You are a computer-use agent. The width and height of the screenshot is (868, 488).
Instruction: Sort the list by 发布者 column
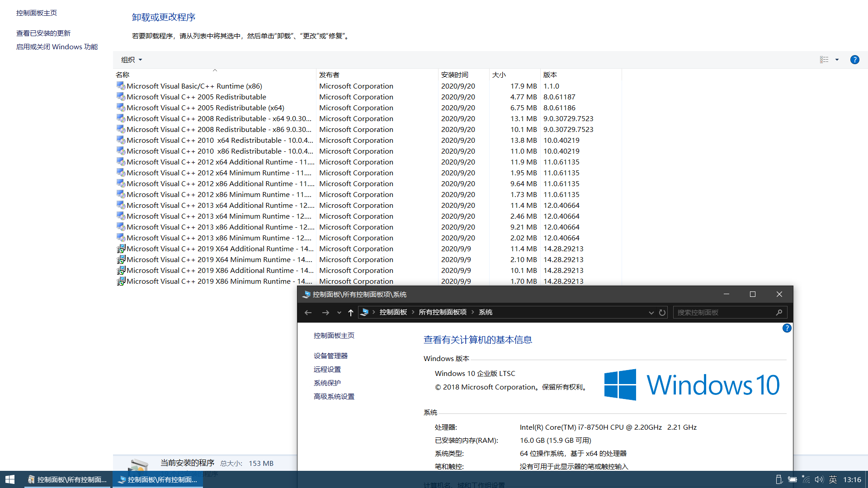(377, 75)
